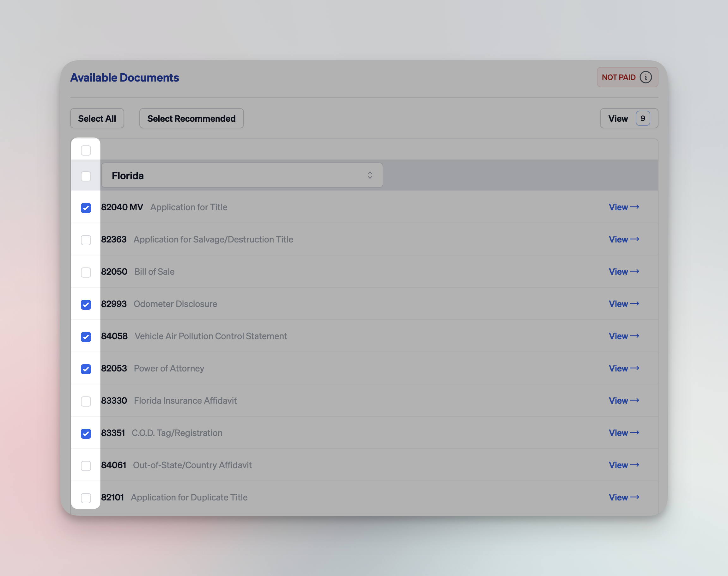Uncheck 82053 Power of Attorney checkbox
This screenshot has height=576, width=728.
(x=86, y=369)
